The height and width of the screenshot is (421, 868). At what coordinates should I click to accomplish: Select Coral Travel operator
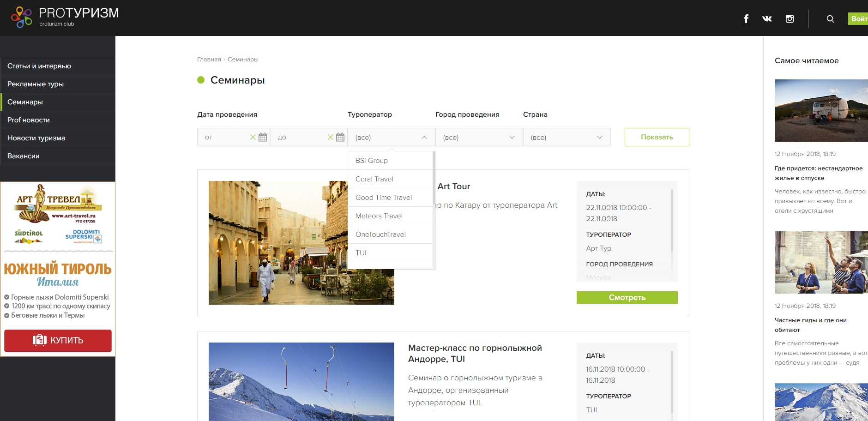pyautogui.click(x=390, y=179)
